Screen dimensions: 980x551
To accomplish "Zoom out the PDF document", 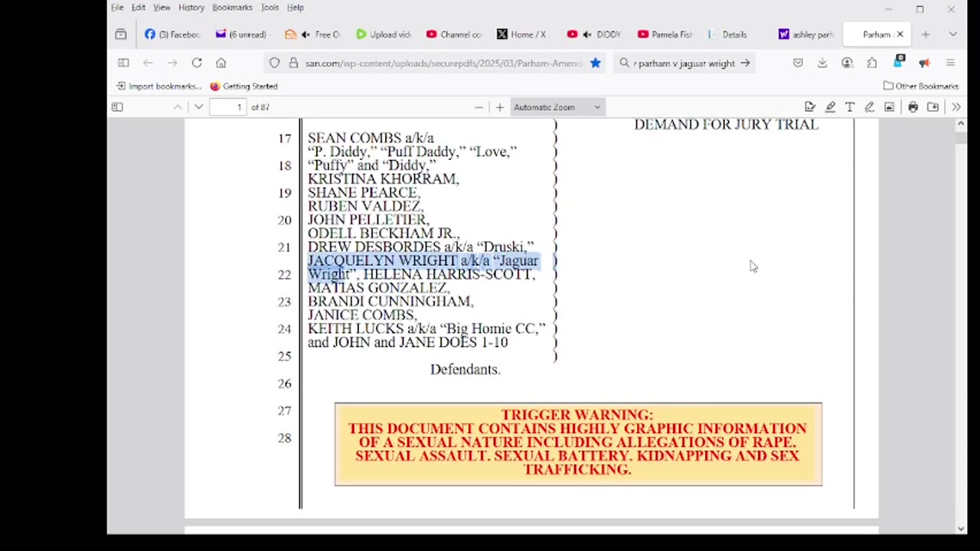I will coord(479,107).
